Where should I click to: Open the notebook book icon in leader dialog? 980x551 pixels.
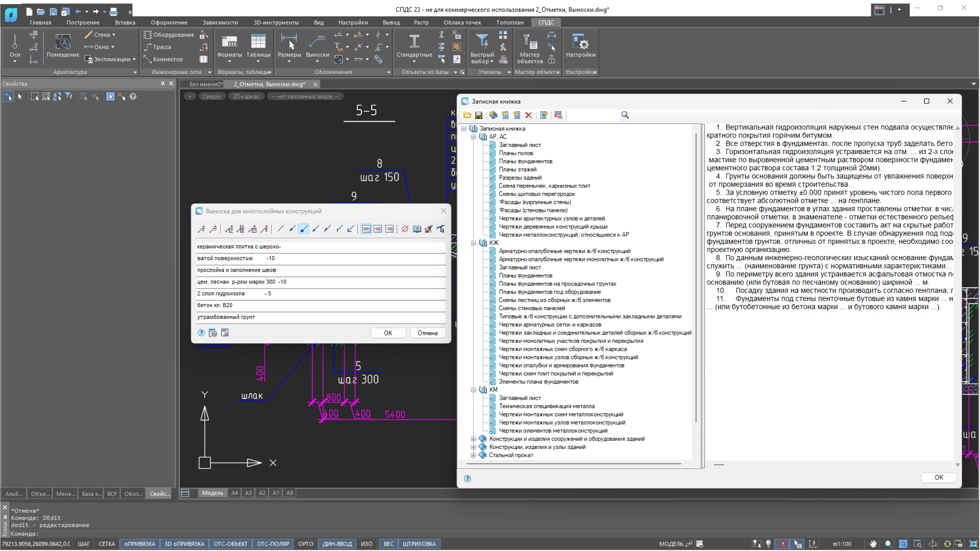coord(417,229)
